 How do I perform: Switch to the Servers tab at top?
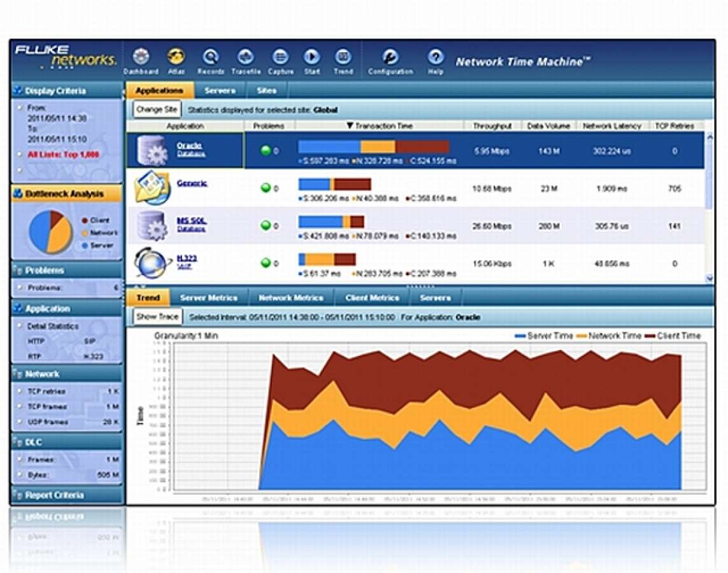point(220,90)
